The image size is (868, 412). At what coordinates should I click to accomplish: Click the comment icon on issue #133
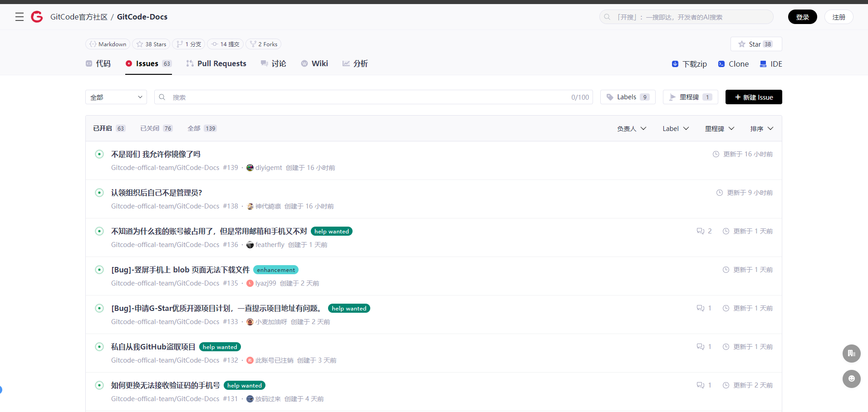(701, 308)
